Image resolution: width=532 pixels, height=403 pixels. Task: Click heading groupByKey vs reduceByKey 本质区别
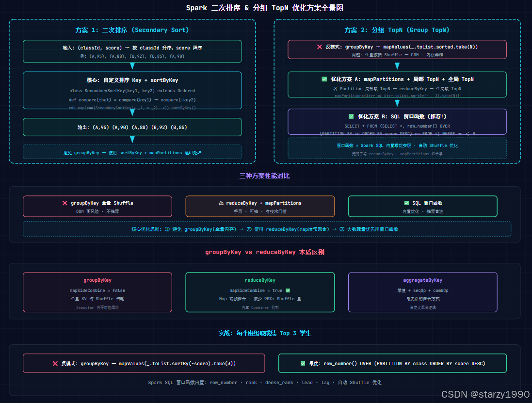tap(265, 252)
